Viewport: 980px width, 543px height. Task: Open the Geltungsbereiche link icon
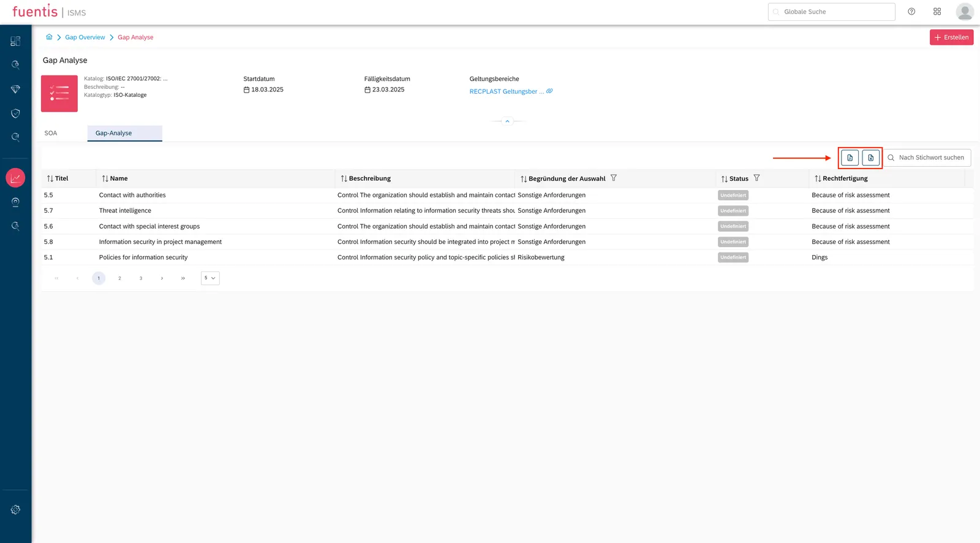549,91
